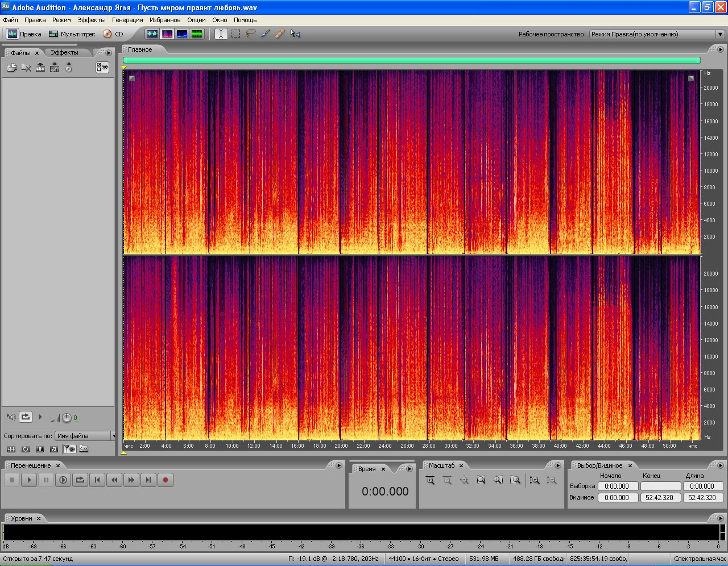
Task: Switch to the Эффекты panel tab
Action: coord(64,52)
